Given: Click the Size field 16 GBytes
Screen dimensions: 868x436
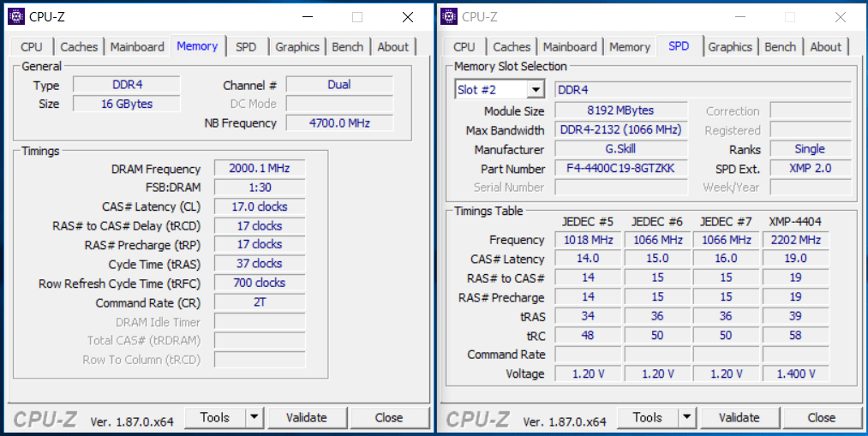Looking at the screenshot, I should coord(127,104).
